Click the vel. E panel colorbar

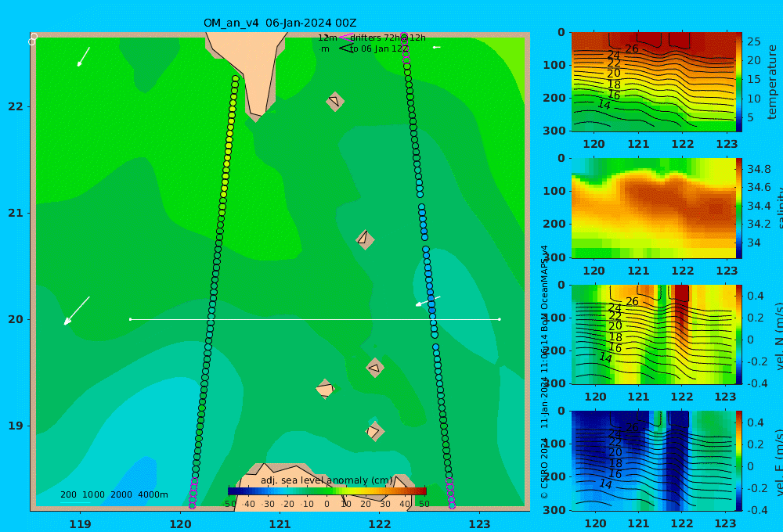[x=739, y=461]
